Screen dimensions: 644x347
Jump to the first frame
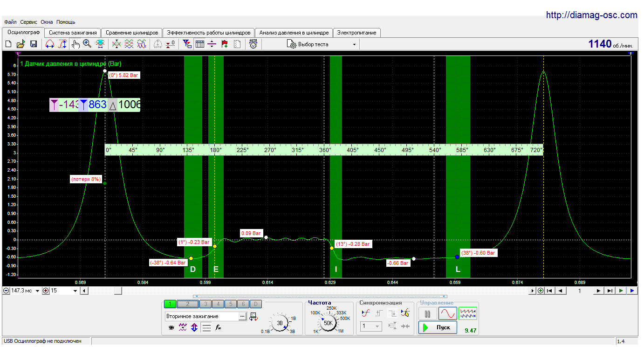tap(549, 291)
